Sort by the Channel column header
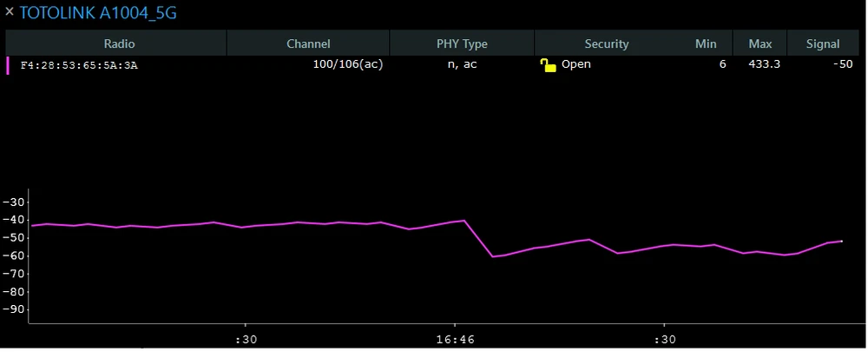The height and width of the screenshot is (352, 868). point(308,43)
